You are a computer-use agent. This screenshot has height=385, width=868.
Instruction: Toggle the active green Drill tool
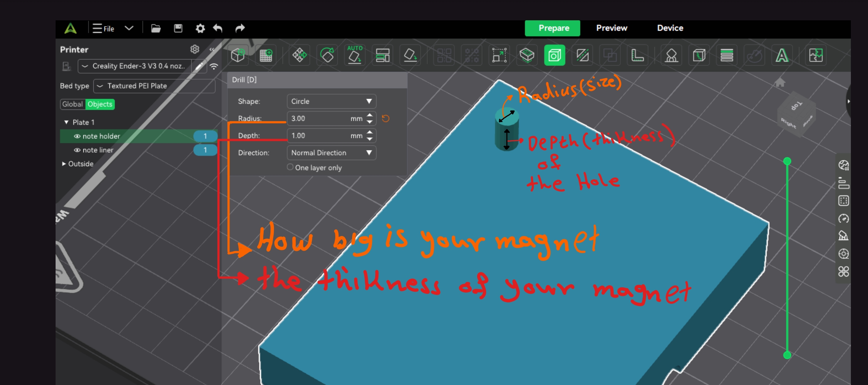(554, 55)
